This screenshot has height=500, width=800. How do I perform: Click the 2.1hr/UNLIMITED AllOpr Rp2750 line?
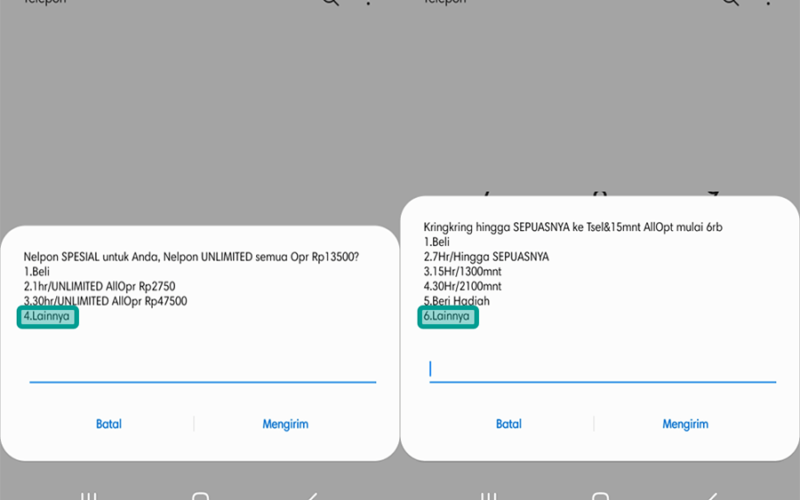click(99, 286)
